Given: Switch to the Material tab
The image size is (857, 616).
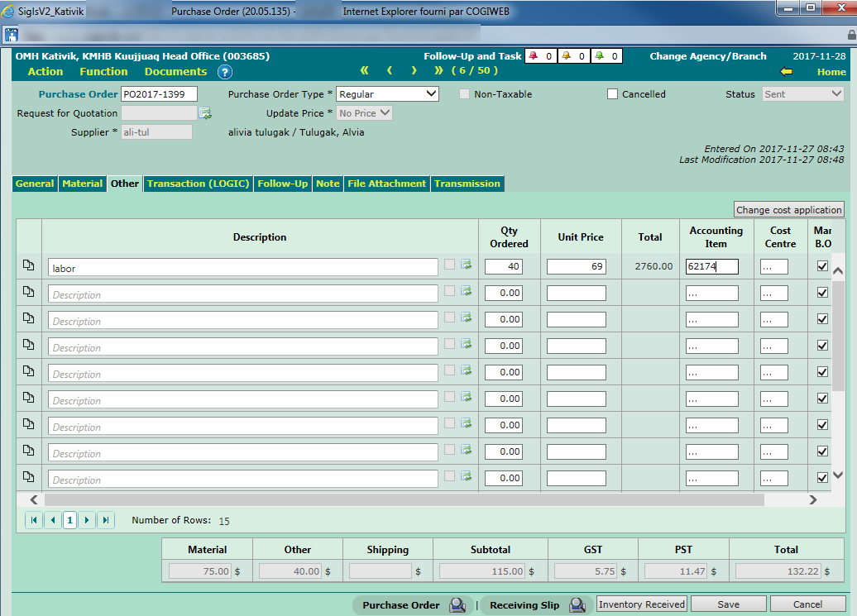Looking at the screenshot, I should click(83, 184).
